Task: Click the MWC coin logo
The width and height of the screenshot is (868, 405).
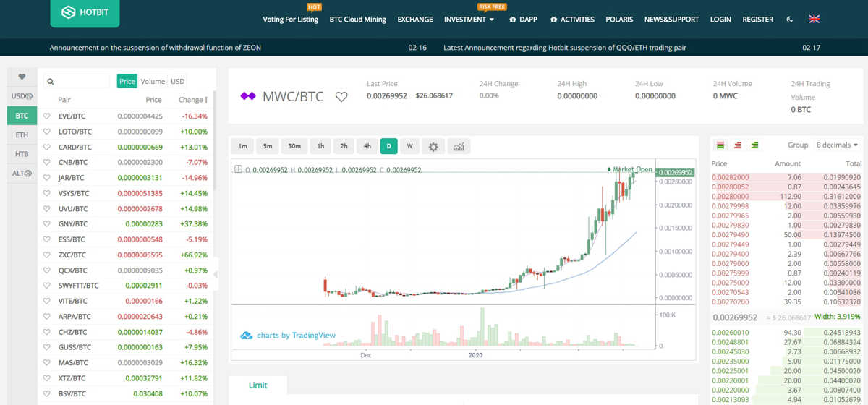Action: click(x=248, y=96)
